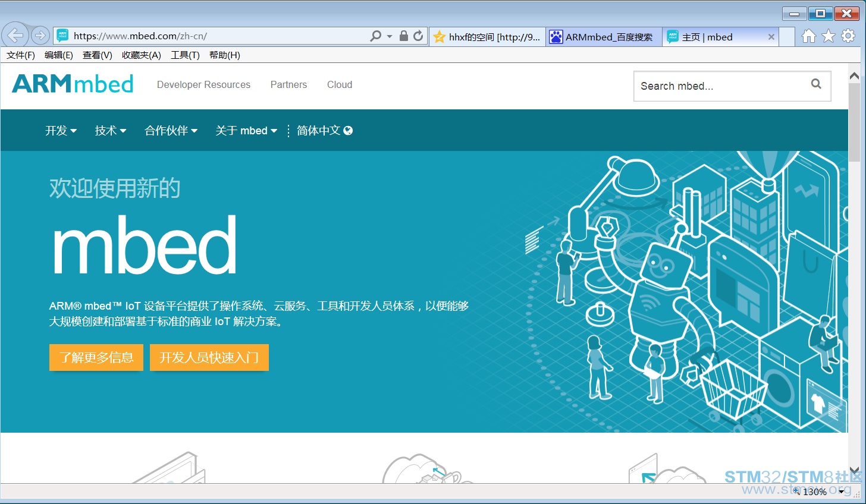Screen dimensions: 866x504
Task: Click the URL text in address bar
Action: [140, 36]
